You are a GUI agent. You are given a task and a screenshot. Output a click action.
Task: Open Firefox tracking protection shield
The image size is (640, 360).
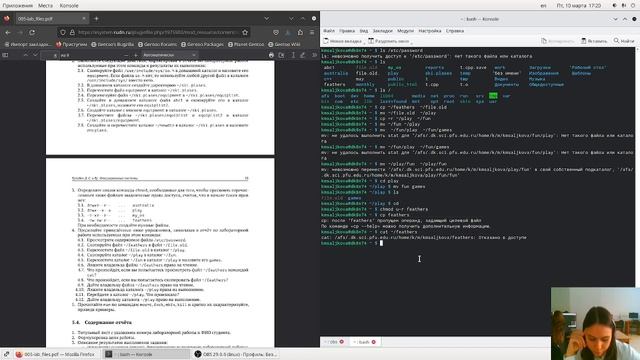coord(63,32)
